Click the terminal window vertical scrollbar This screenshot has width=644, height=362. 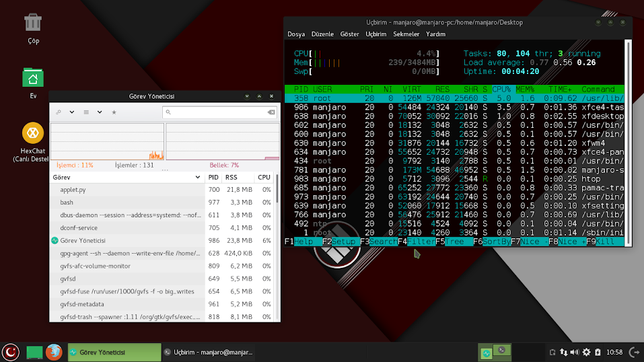628,143
